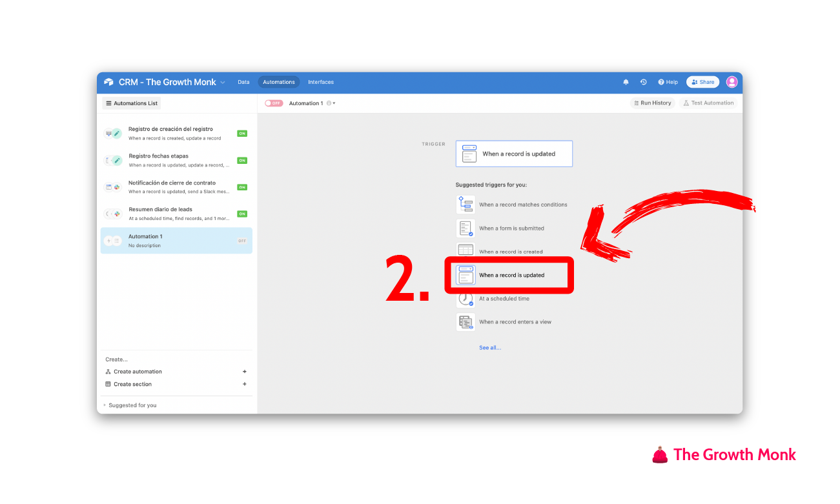Click the form submitted icon
The width and height of the screenshot is (840, 504).
466,228
